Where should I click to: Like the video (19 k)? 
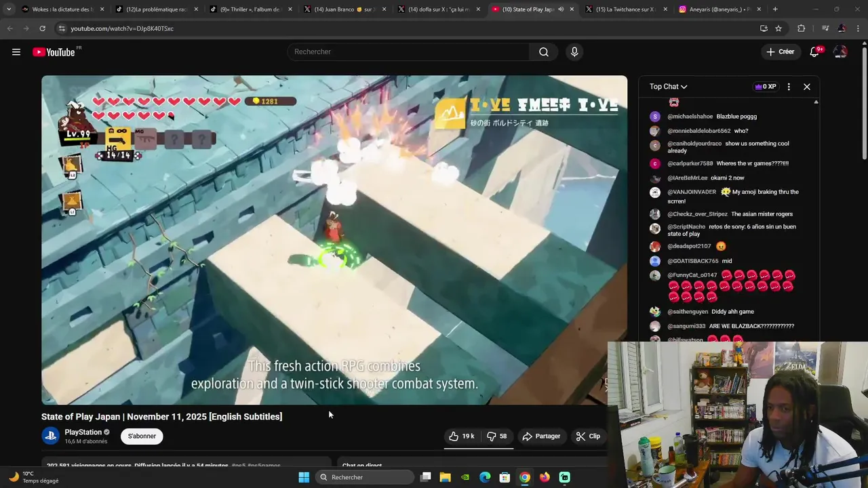tap(462, 436)
